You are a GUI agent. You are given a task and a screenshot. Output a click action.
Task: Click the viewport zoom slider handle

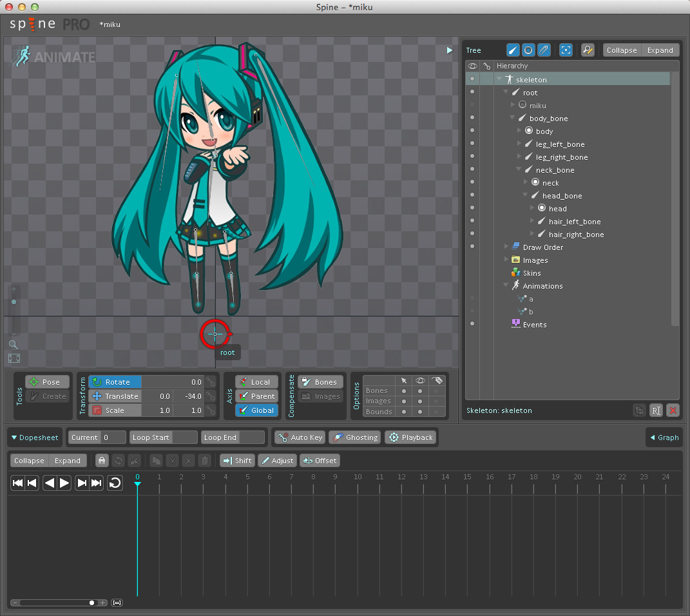[14, 302]
